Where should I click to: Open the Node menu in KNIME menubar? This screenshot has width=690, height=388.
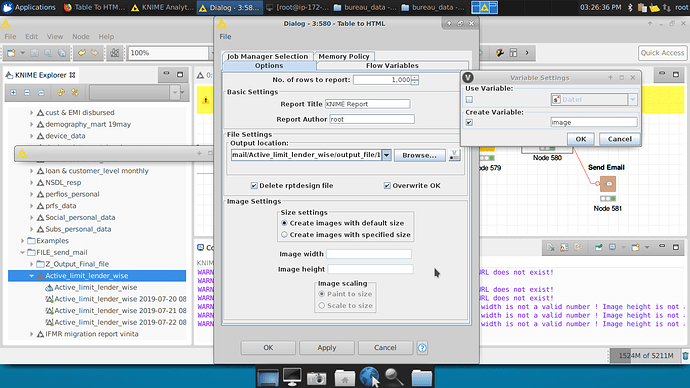click(81, 37)
